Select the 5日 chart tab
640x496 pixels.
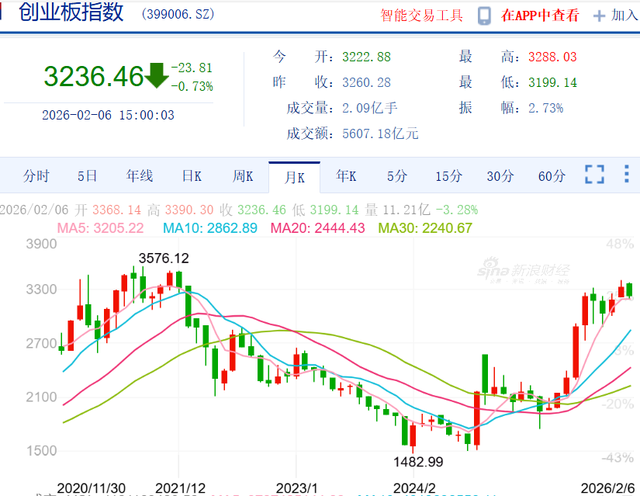pyautogui.click(x=87, y=176)
